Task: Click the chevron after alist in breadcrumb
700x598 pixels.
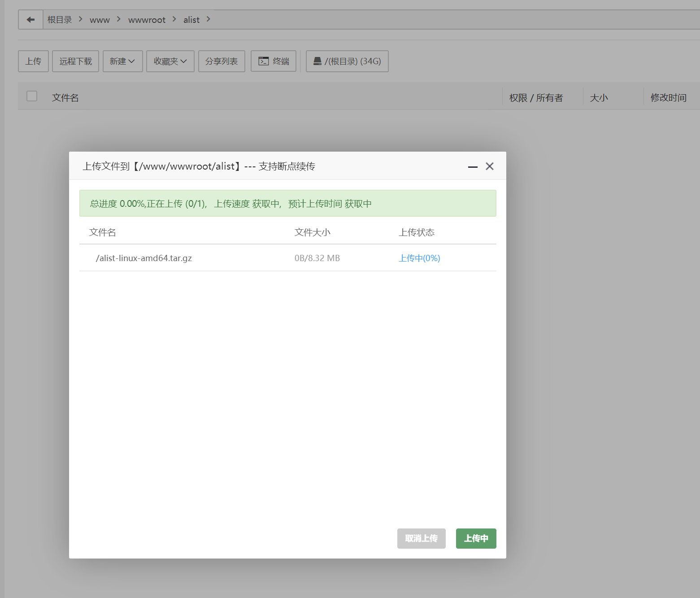Action: click(209, 19)
